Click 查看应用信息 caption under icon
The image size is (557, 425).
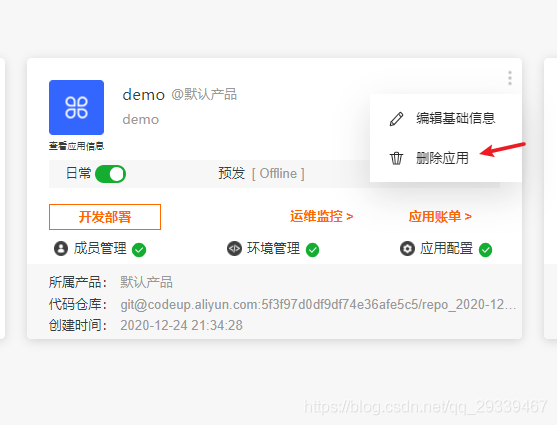point(76,146)
